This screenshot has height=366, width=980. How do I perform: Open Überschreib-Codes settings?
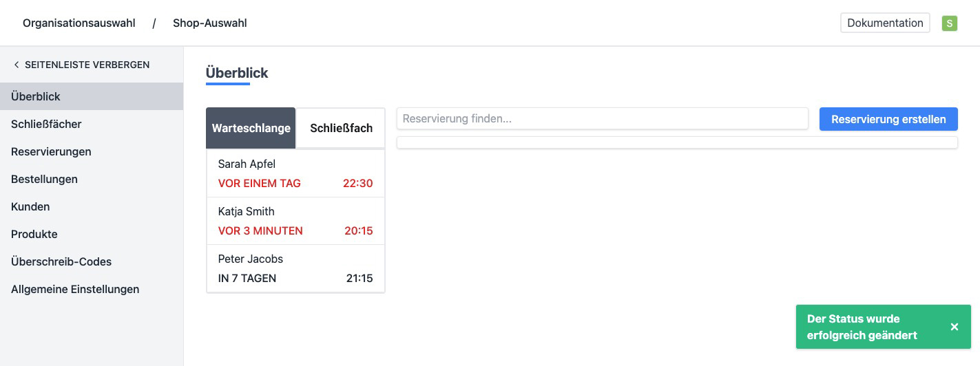coord(61,261)
